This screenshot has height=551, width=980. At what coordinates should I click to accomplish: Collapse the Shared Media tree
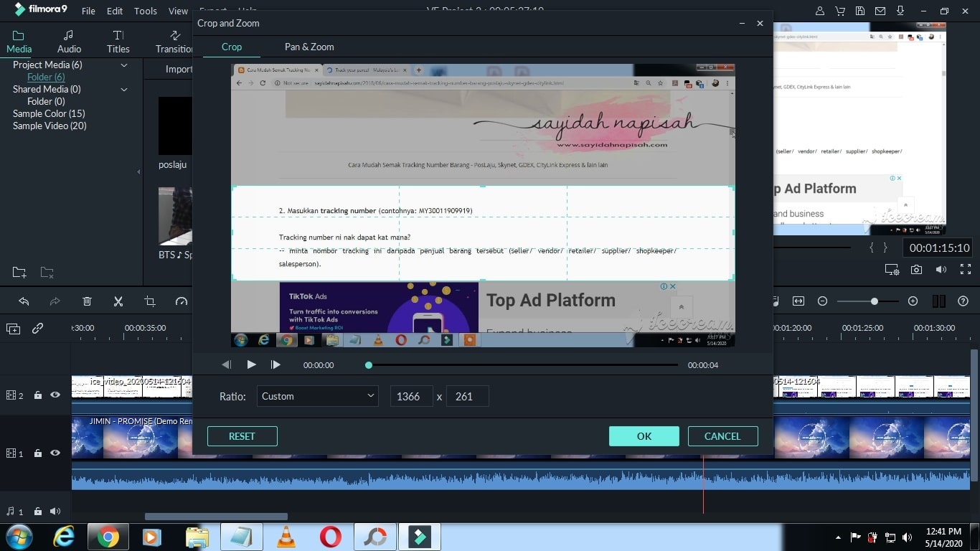123,90
